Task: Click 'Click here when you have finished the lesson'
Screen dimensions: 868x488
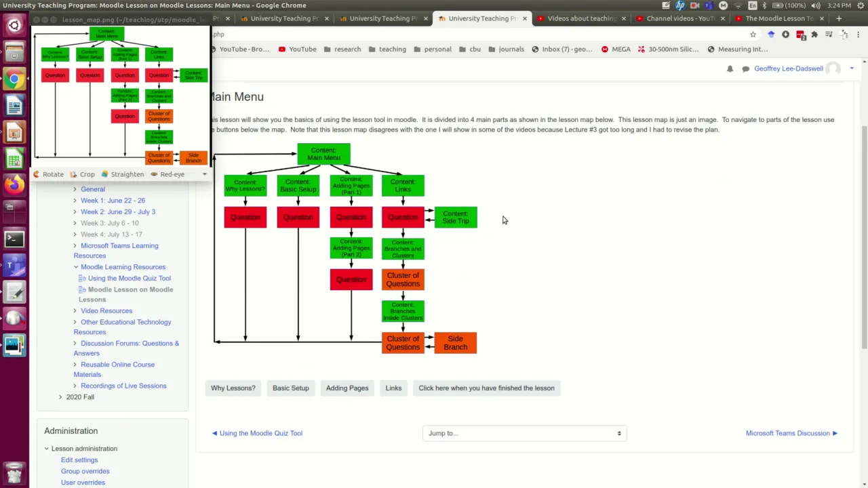Action: (486, 388)
